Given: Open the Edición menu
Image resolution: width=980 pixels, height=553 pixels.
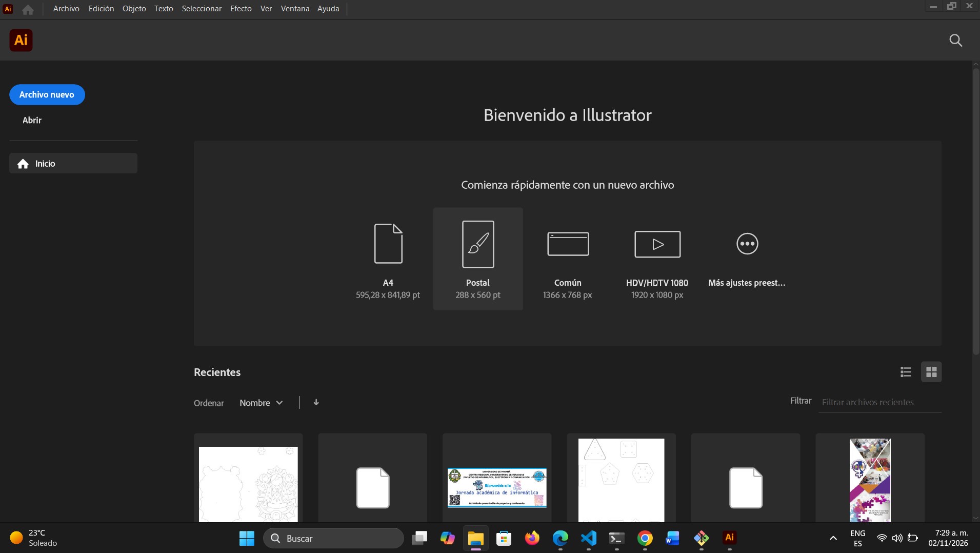Looking at the screenshot, I should pos(101,9).
